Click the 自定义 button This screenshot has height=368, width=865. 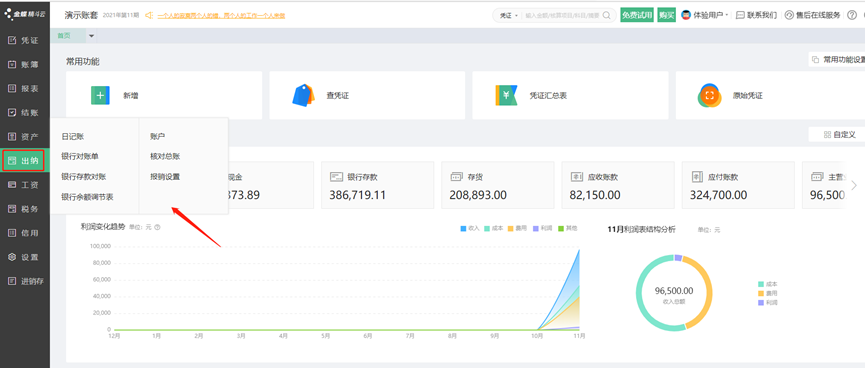(x=839, y=134)
